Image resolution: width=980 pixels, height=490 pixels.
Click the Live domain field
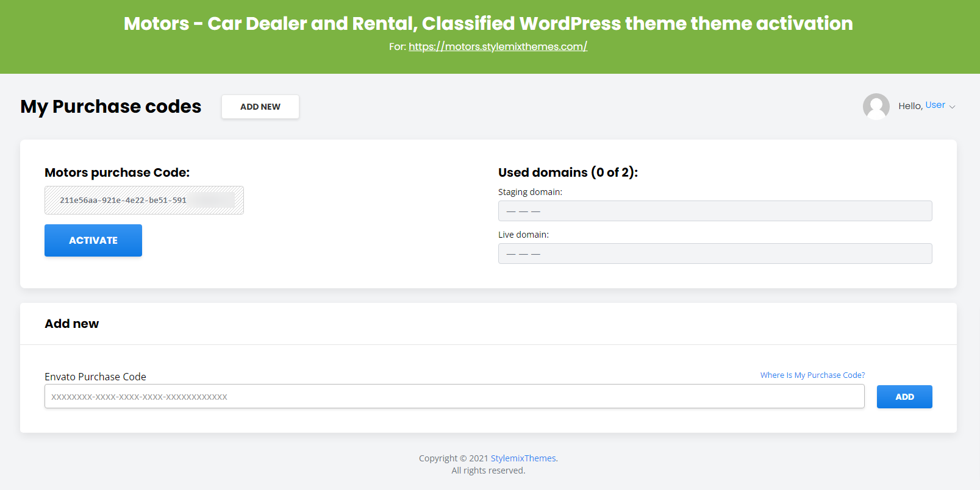click(715, 254)
